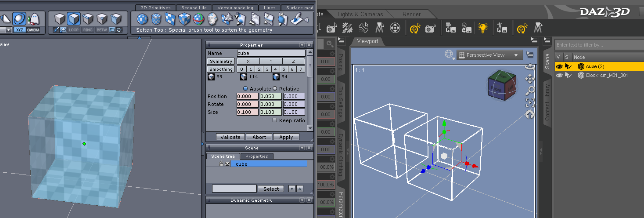The height and width of the screenshot is (218, 644).
Task: Click the down arrow button beside Select
Action: pyautogui.click(x=292, y=189)
